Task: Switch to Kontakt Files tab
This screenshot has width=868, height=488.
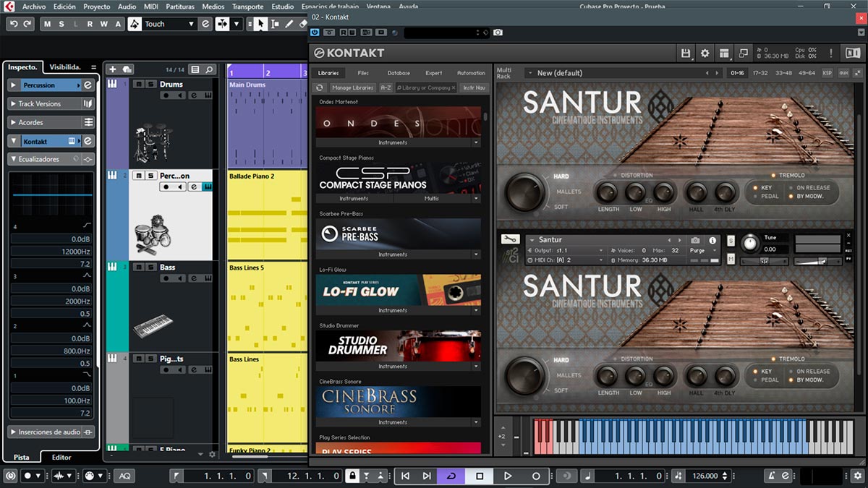Action: [363, 73]
